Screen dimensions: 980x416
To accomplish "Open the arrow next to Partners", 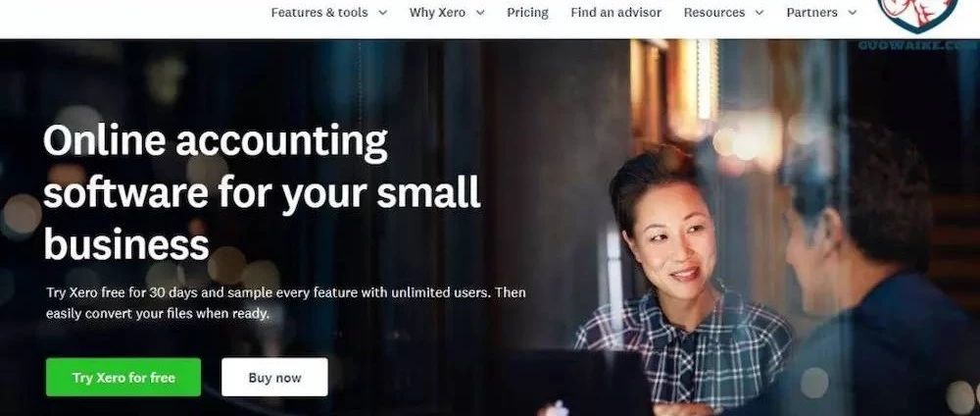I will 852,13.
